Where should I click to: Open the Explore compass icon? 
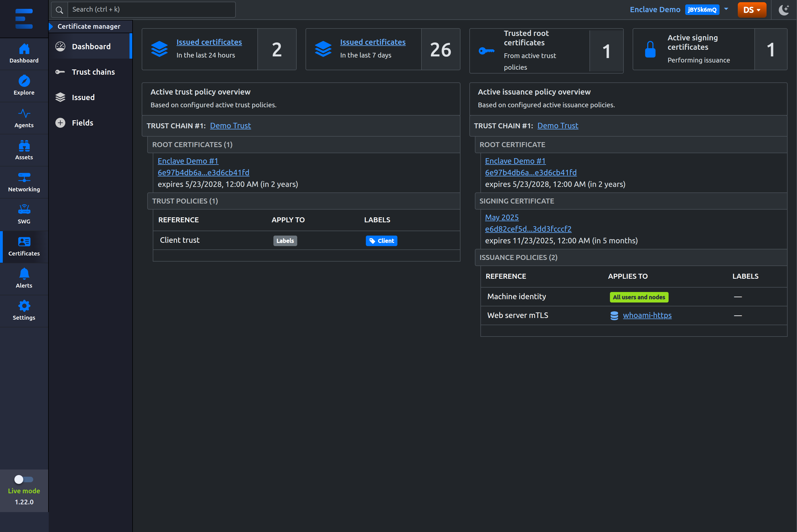point(24,81)
